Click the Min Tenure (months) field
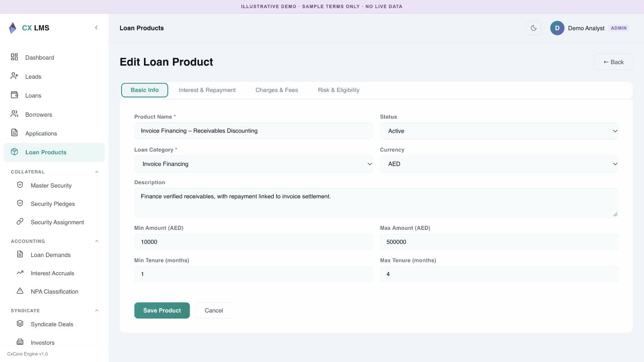The image size is (644, 362). 253,274
